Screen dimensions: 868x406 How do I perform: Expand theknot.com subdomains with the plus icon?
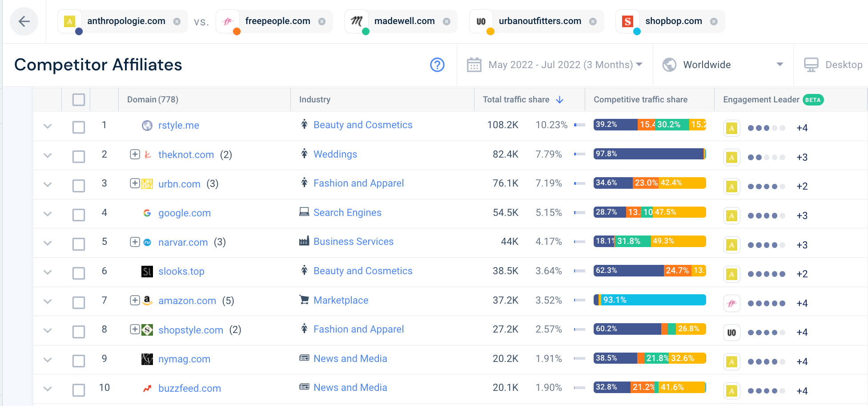(x=135, y=154)
